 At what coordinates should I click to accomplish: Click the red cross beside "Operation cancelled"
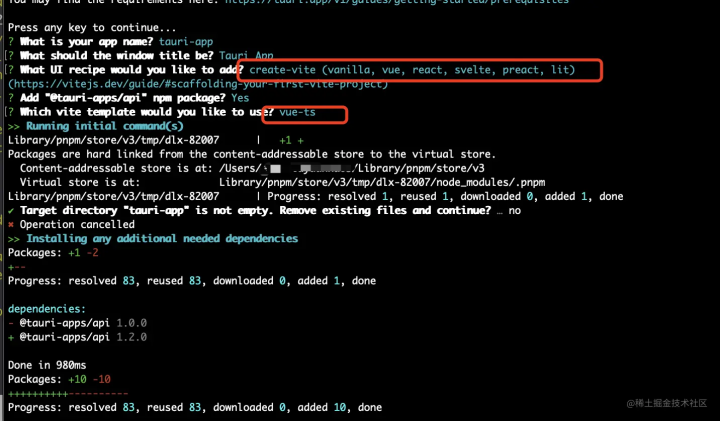(11, 225)
